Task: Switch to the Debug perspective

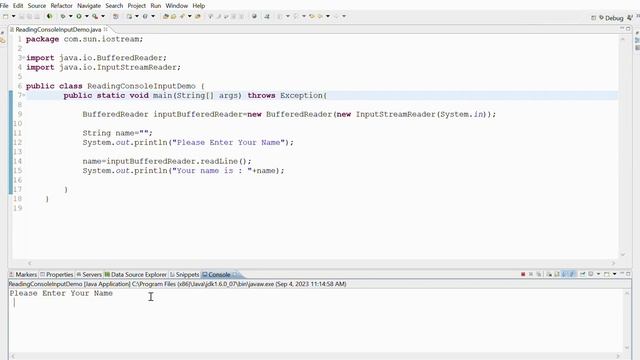Action: tap(611, 18)
